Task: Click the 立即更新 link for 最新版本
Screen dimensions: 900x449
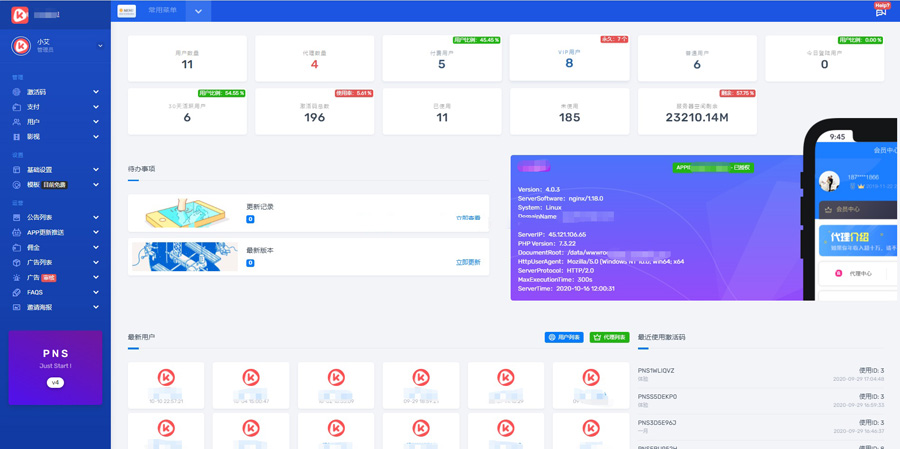Action: click(468, 262)
